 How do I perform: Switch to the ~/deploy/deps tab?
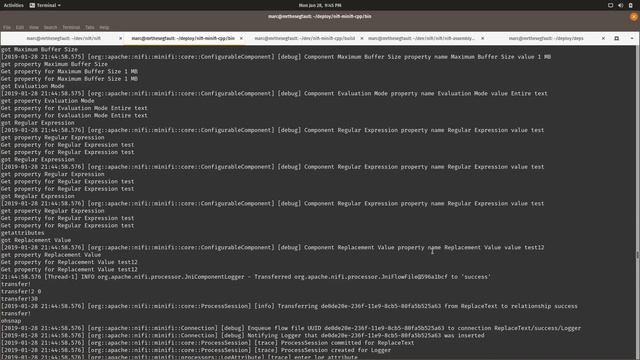(x=546, y=38)
